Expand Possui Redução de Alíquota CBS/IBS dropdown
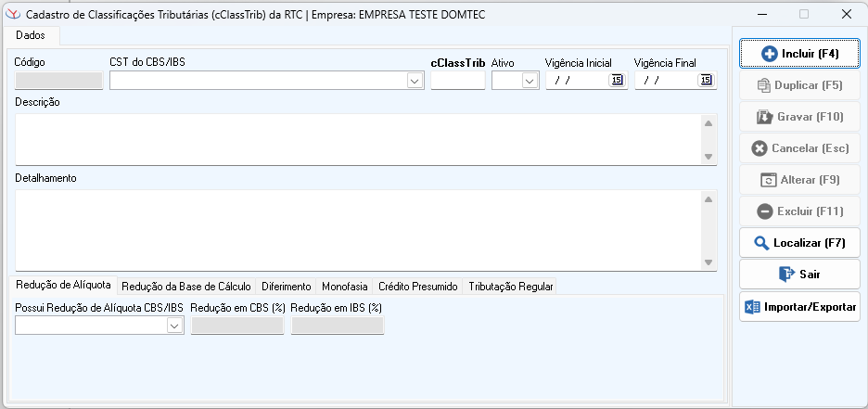 point(174,326)
